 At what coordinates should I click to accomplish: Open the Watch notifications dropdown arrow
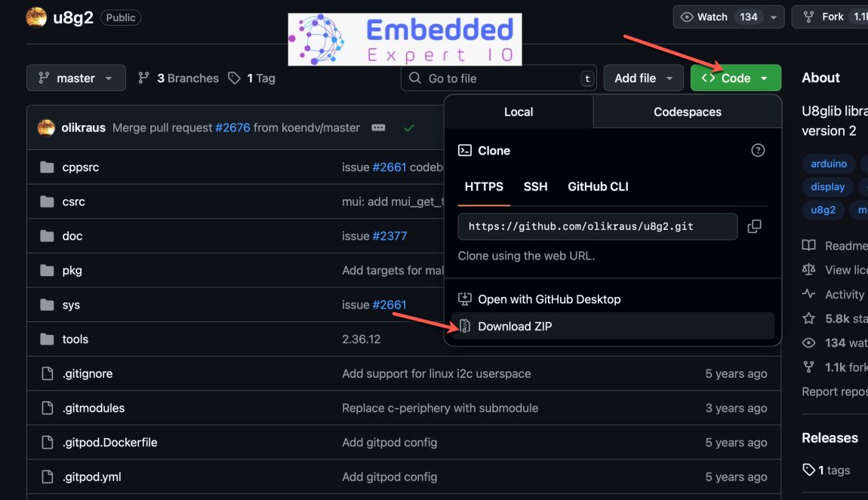pos(772,17)
